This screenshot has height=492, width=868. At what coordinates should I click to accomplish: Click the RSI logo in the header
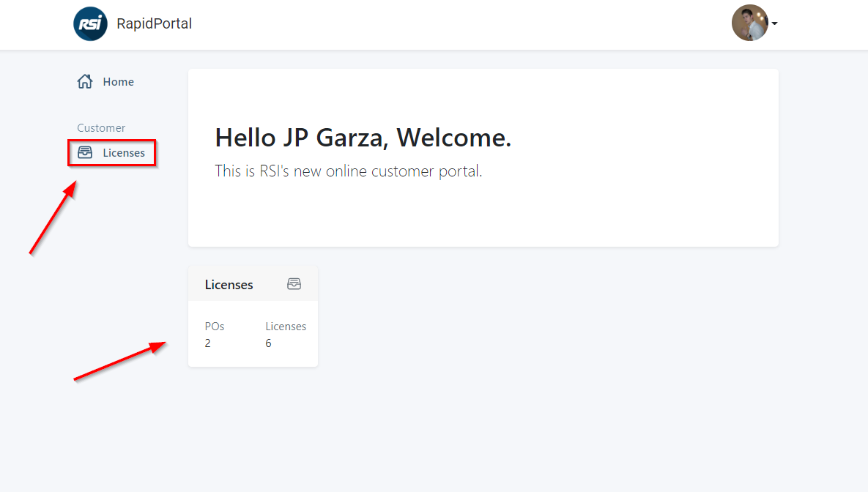(91, 23)
